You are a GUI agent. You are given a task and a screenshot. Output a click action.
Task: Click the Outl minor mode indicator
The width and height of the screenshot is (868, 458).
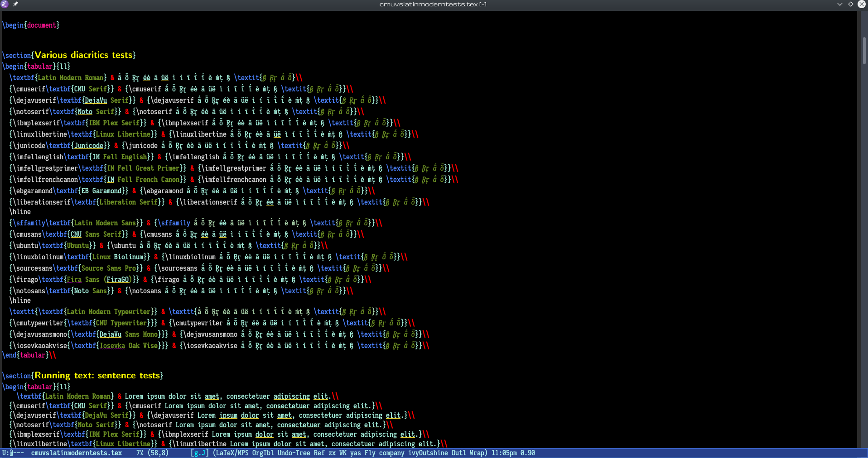tap(459, 453)
